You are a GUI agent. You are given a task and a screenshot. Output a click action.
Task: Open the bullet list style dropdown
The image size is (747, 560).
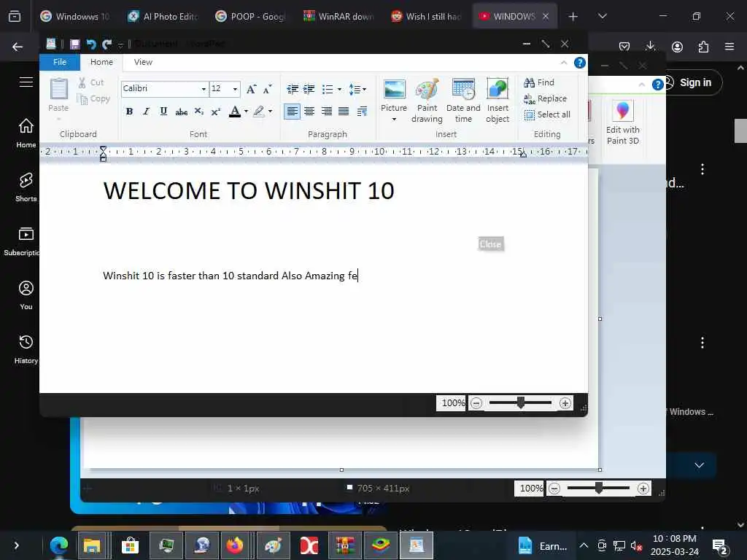coord(339,89)
